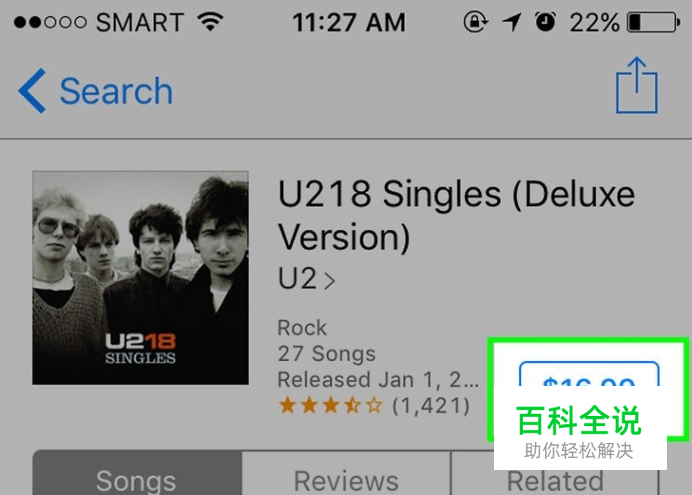Tap the cellular signal dots
The height and width of the screenshot is (495, 692).
click(50, 22)
